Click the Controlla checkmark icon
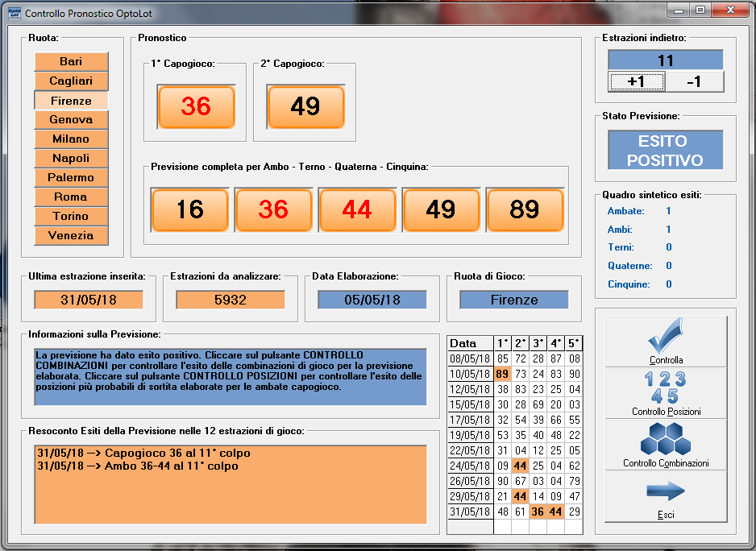Image resolution: width=756 pixels, height=551 pixels. [x=666, y=336]
